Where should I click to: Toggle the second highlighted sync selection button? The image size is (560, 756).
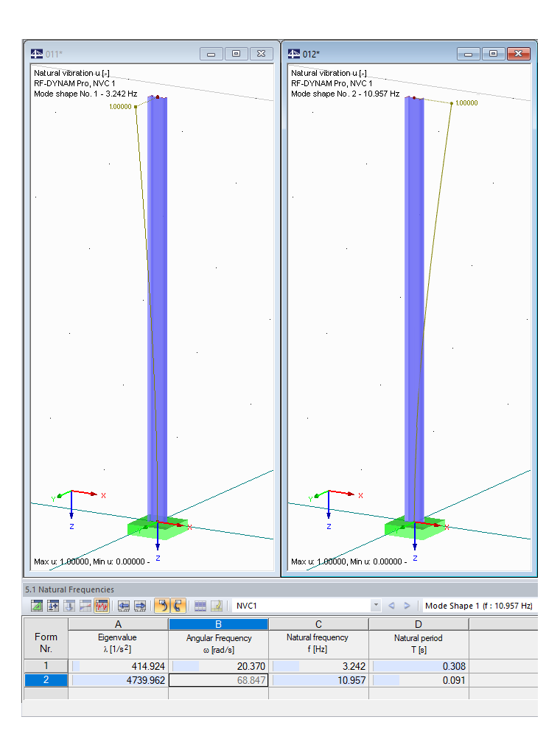click(178, 606)
